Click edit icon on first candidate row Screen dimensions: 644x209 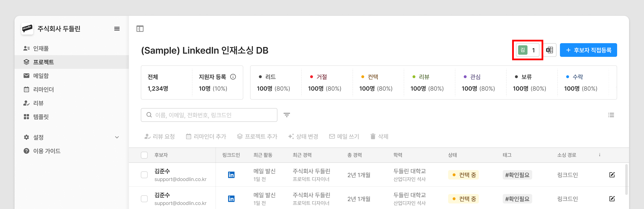click(612, 175)
